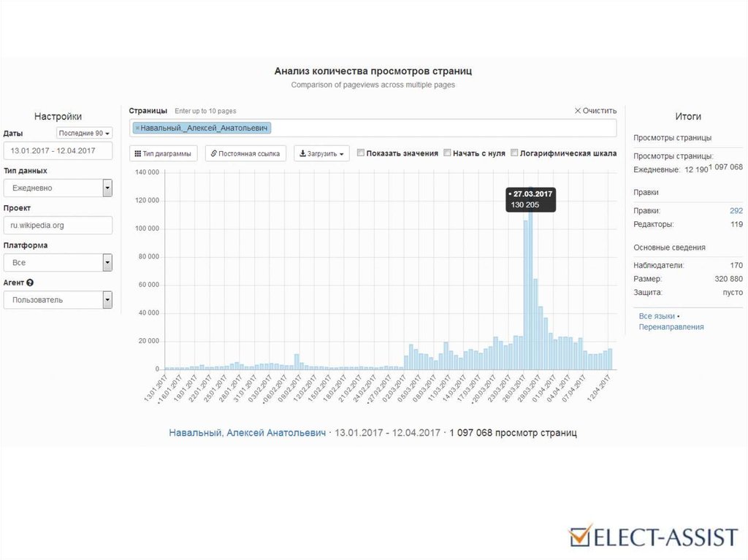Open the Перенаправления redirects link

[671, 327]
